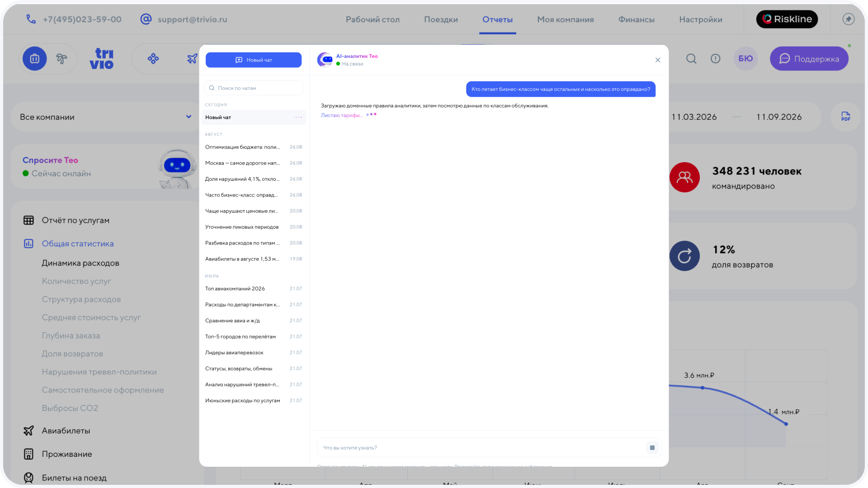The image size is (868, 488).
Task: Click the airplane icon in search bar
Action: tap(193, 58)
